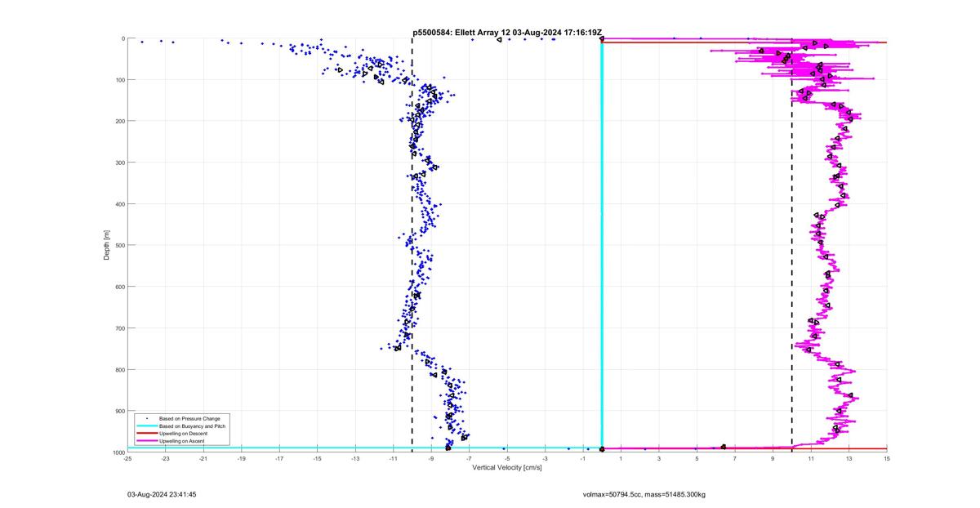
Task: Select the "Depth [m]" y-axis label
Action: pos(106,245)
